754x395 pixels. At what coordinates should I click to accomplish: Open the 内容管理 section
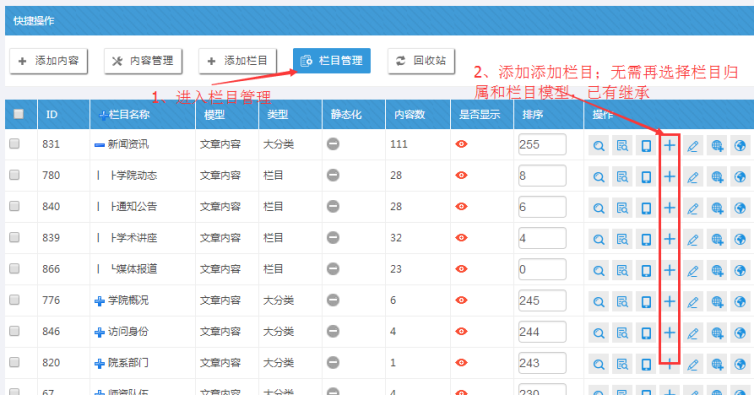point(143,61)
